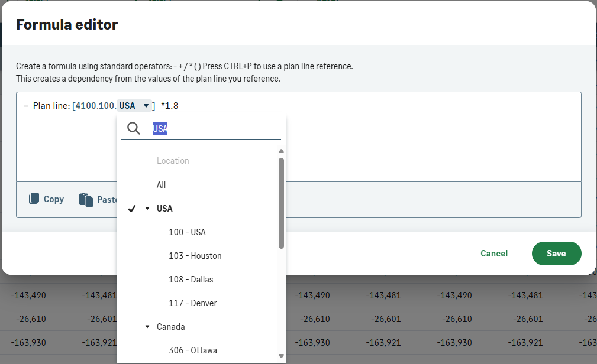Pick 108 - Dallas from the list
The image size is (597, 364).
[x=191, y=279]
